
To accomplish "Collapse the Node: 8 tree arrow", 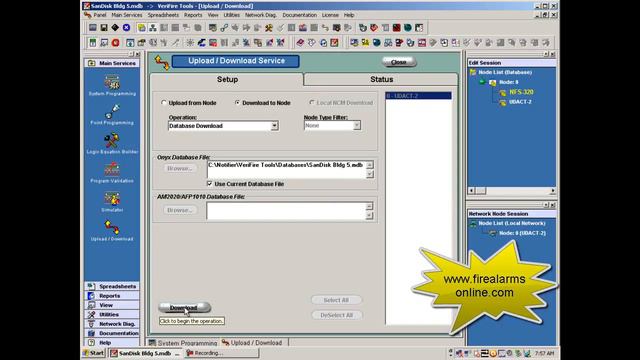I will [x=482, y=82].
